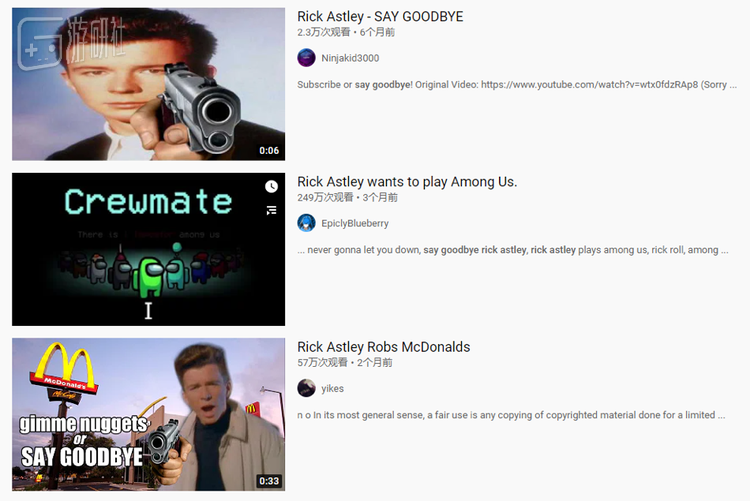
Task: Visit the Ninjakid3000 channel name link
Action: [x=350, y=58]
